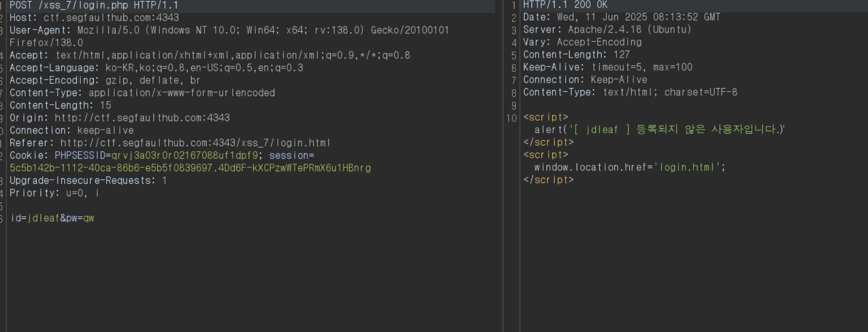
Task: Click the Accept-Encoding gzip, deflate, br line
Action: pyautogui.click(x=105, y=80)
